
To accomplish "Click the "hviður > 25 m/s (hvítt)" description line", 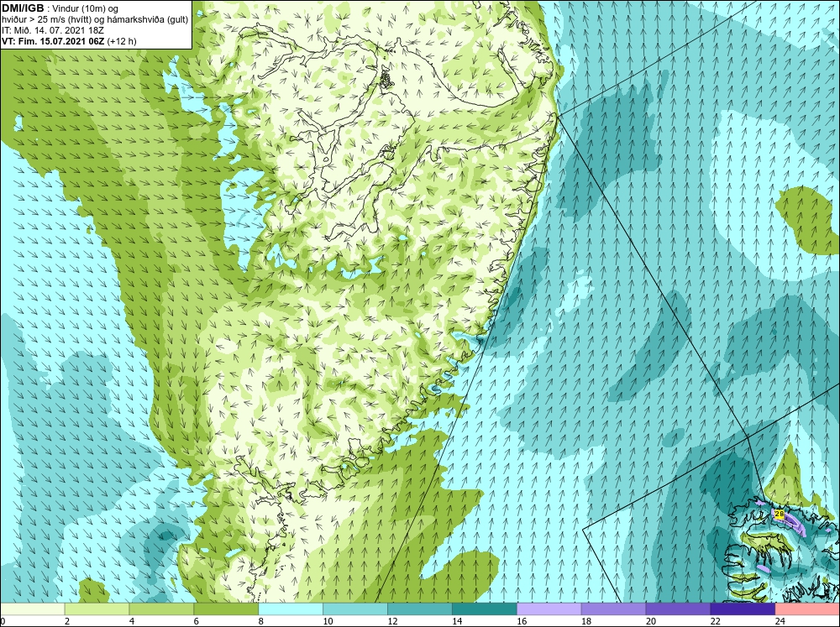I will [x=95, y=19].
